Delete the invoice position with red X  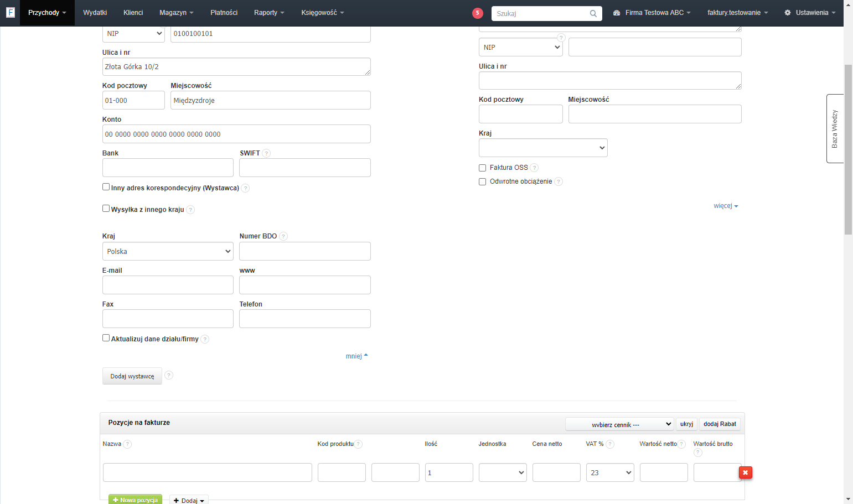coord(746,472)
